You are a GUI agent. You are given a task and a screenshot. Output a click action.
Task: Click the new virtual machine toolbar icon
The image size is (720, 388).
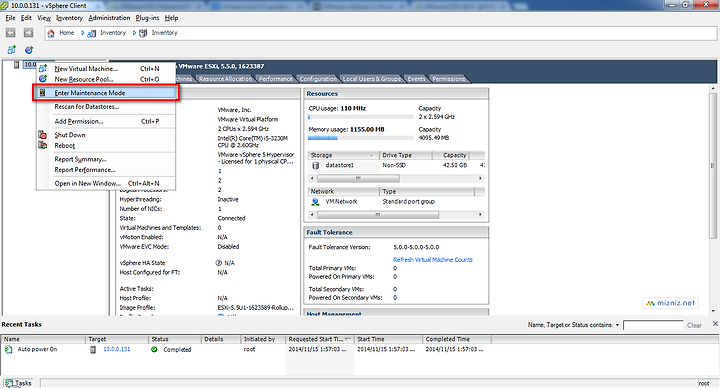pyautogui.click(x=11, y=50)
